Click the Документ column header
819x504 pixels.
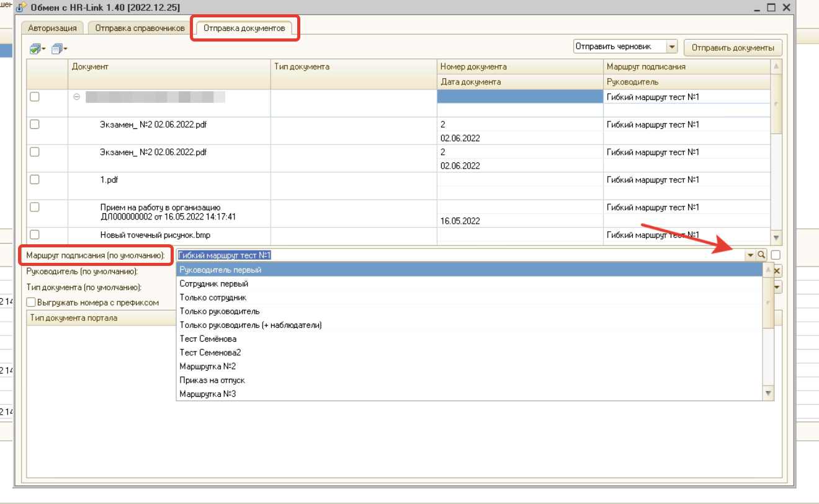[169, 74]
